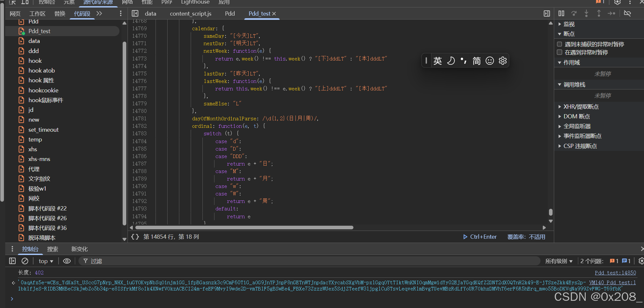
Task: Run snippet with Ctrl+Enter
Action: (x=480, y=237)
